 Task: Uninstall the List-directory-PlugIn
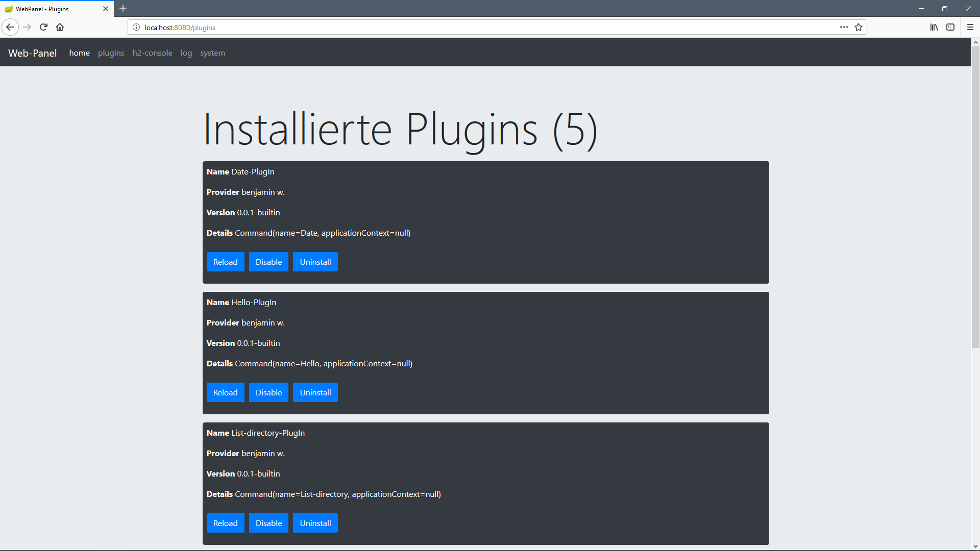(315, 523)
